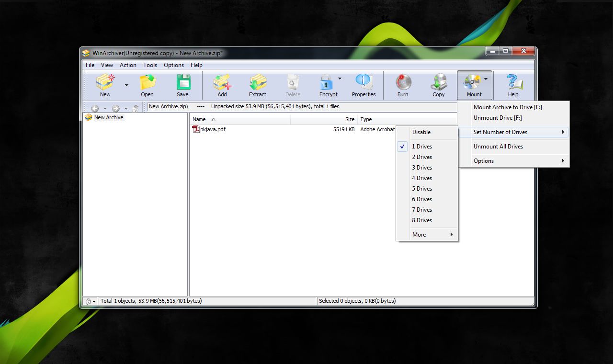The height and width of the screenshot is (364, 613).
Task: Open the Options menu in menu bar
Action: click(x=174, y=65)
